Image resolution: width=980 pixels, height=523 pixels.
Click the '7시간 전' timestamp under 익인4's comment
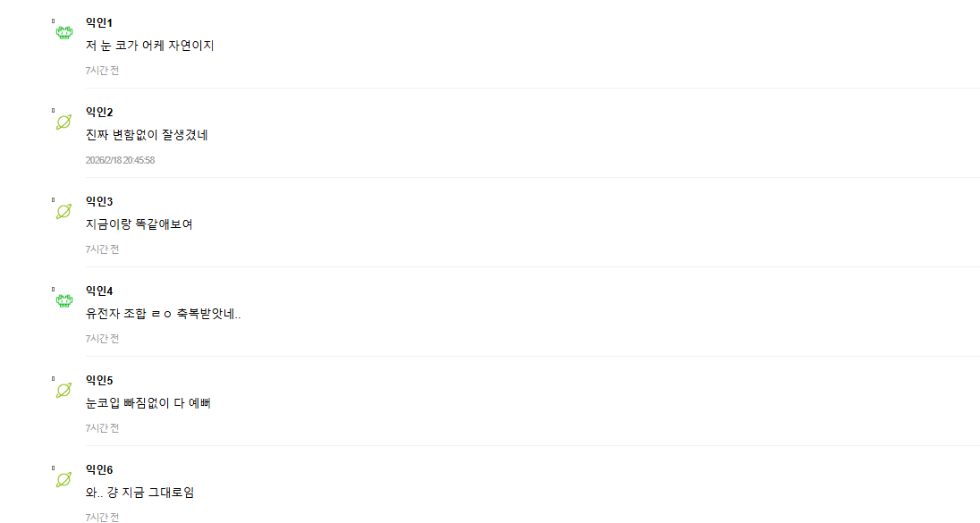point(102,339)
